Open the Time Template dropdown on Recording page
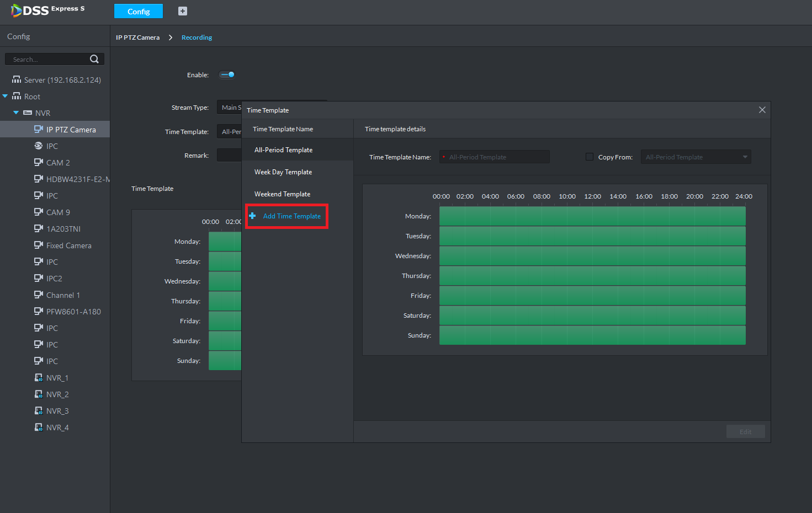This screenshot has height=513, width=812. (229, 132)
